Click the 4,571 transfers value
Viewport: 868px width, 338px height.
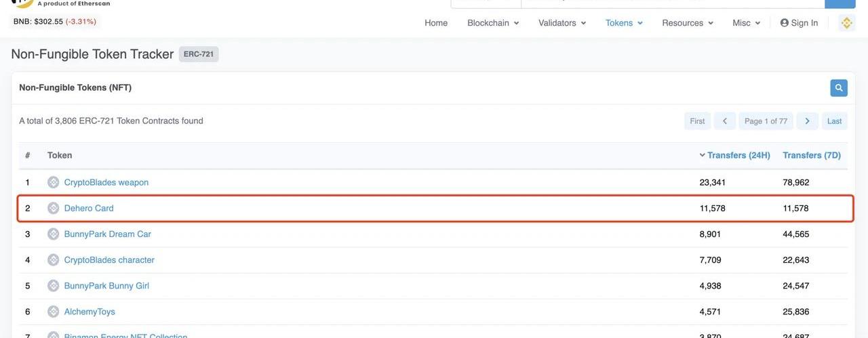coord(710,312)
